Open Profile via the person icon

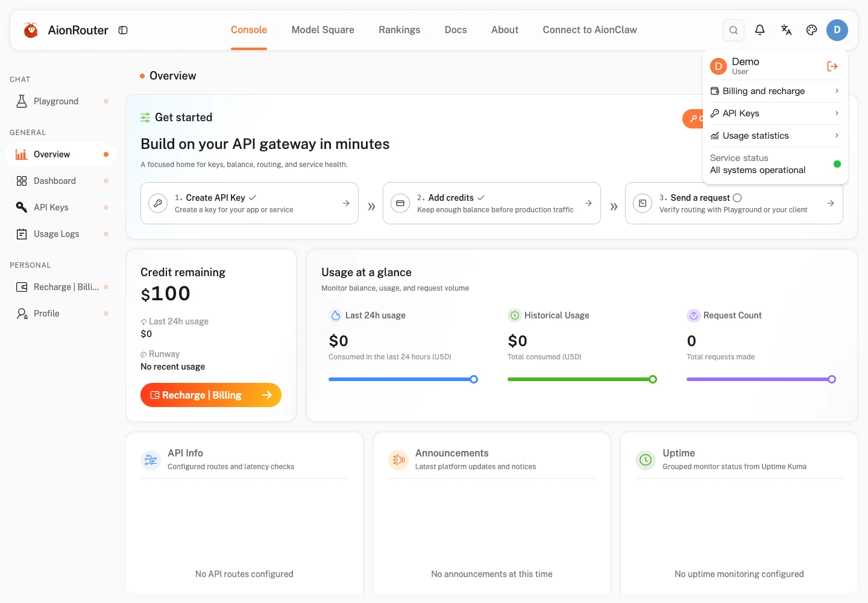22,314
